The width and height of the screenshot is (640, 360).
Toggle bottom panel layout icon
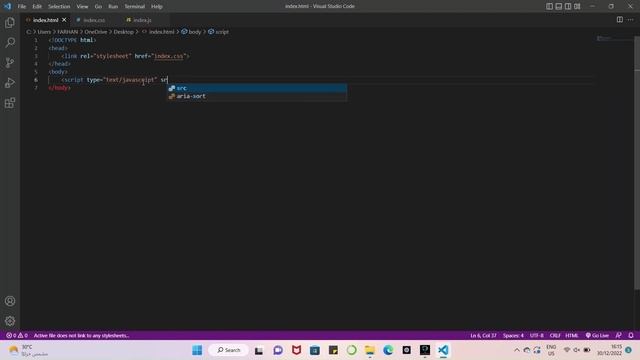coord(559,6)
